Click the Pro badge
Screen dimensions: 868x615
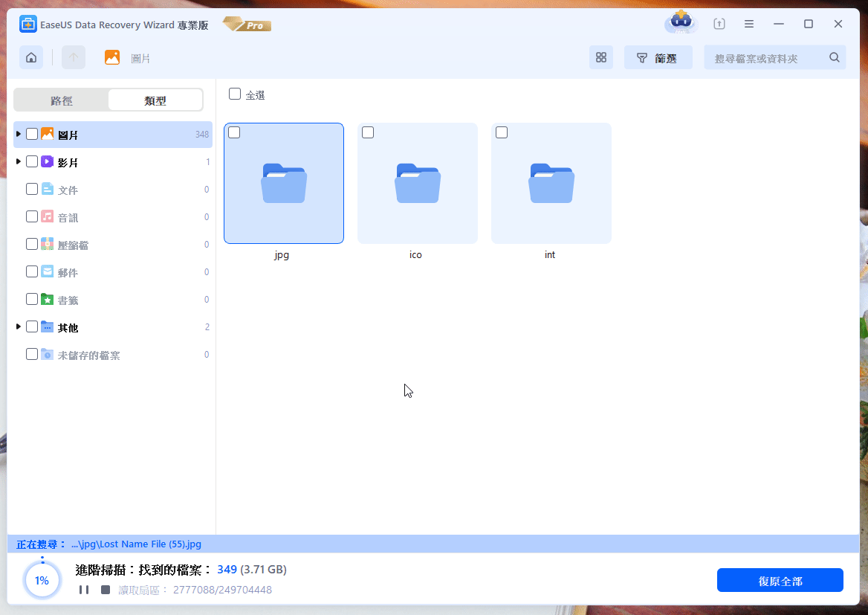(x=247, y=25)
